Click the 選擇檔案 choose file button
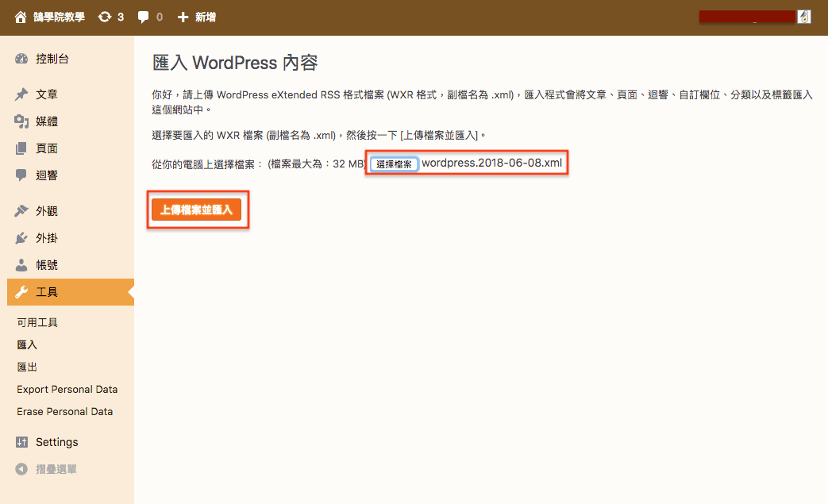The width and height of the screenshot is (828, 504). pos(394,164)
